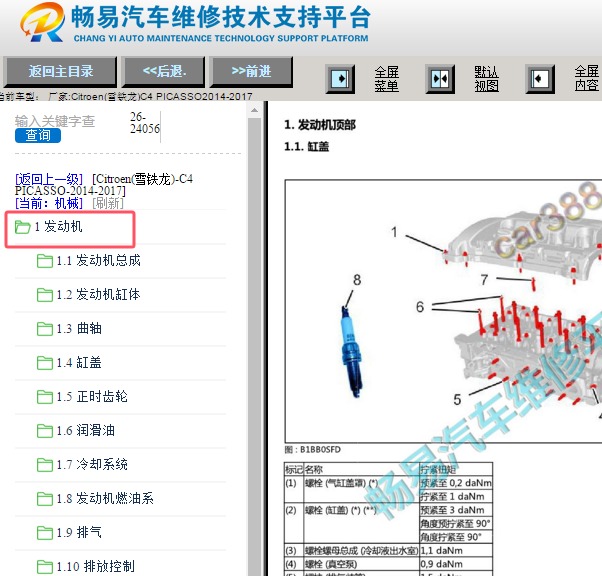Screen dimensions: 602x576
Task: Click folder icon beside 1.7 冷却系统
Action: tap(45, 465)
